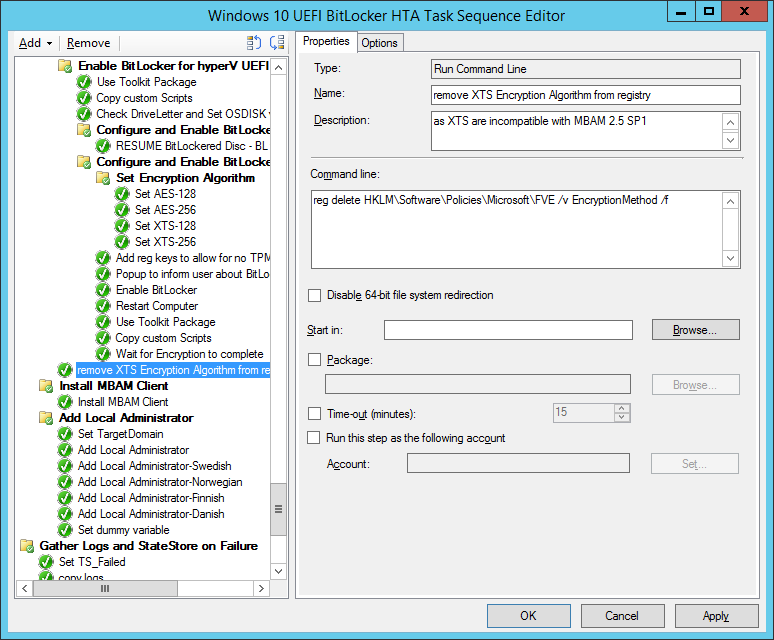The height and width of the screenshot is (640, 774).
Task: Click Command line box scroll up arrow
Action: click(731, 201)
